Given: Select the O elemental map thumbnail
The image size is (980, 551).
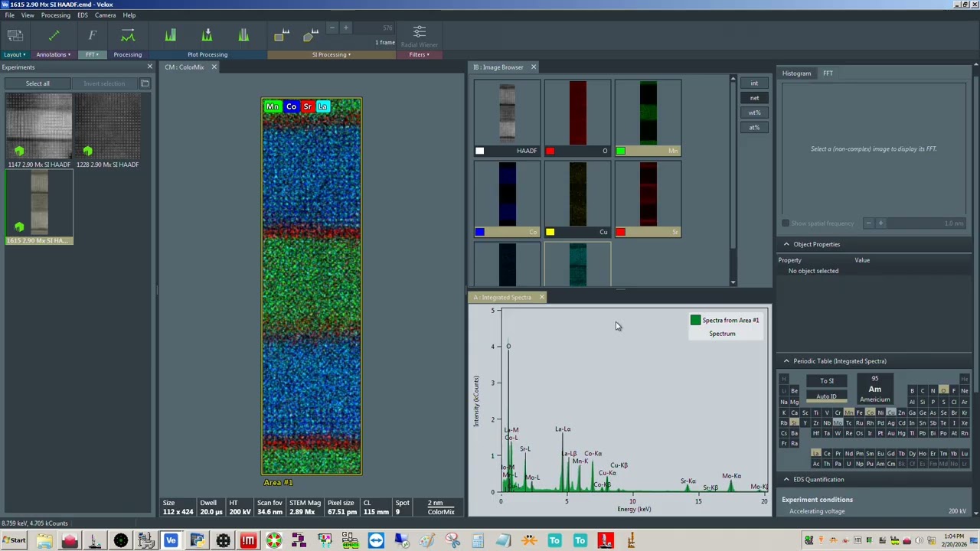Looking at the screenshot, I should (x=578, y=112).
